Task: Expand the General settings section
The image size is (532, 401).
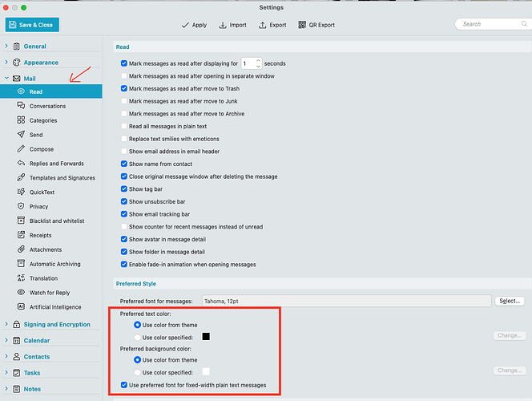Action: click(x=7, y=47)
